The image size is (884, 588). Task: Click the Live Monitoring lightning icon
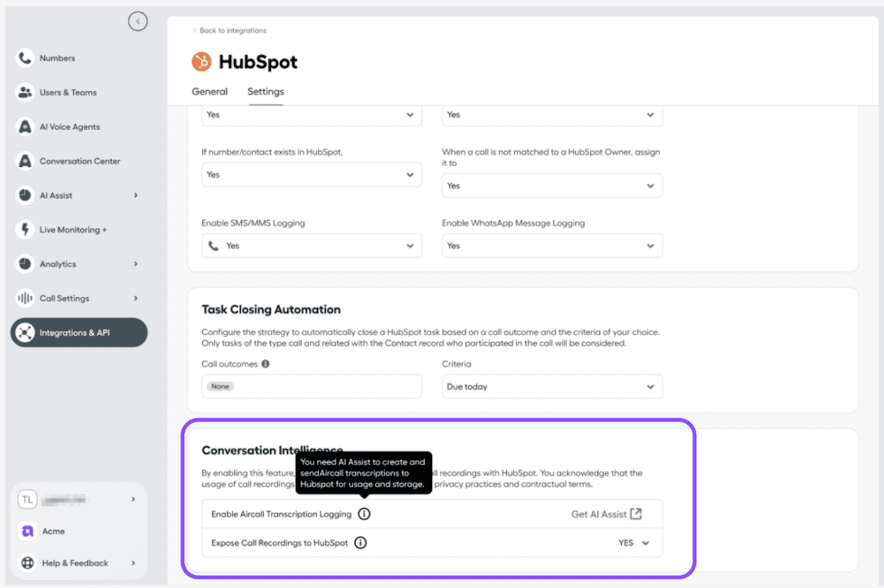click(25, 230)
